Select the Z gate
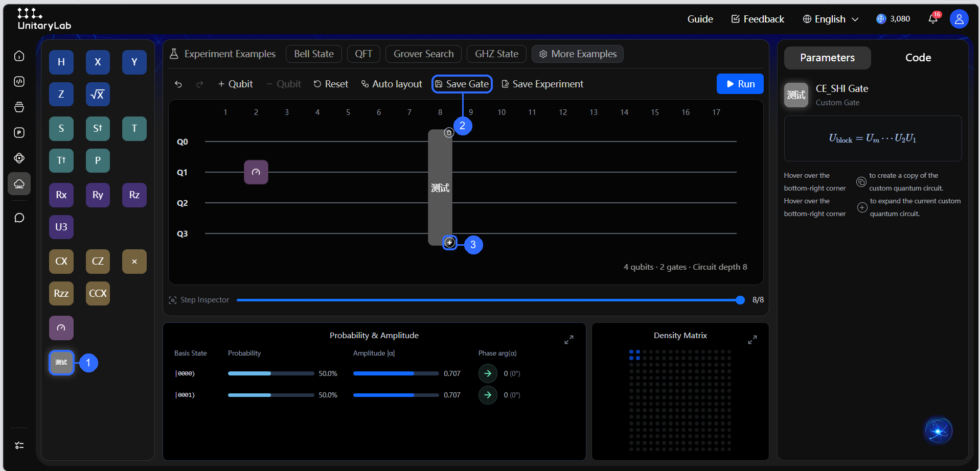Image resolution: width=980 pixels, height=471 pixels. pos(61,95)
